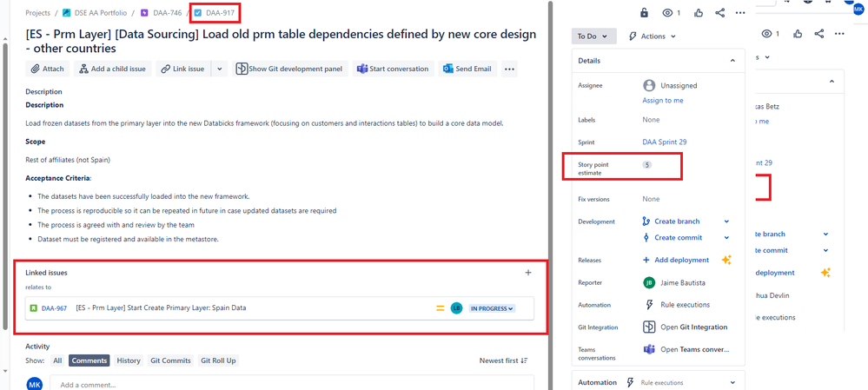Open IN PROGRESS status dropdown on DAA-967
Image resolution: width=868 pixels, height=390 pixels.
492,308
